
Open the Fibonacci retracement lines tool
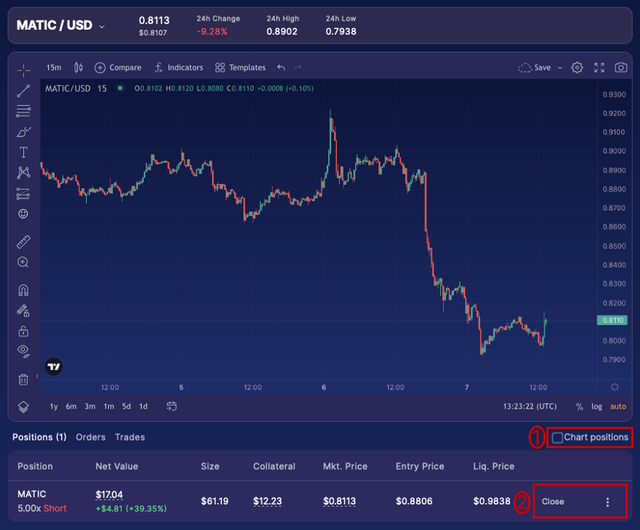(x=24, y=111)
